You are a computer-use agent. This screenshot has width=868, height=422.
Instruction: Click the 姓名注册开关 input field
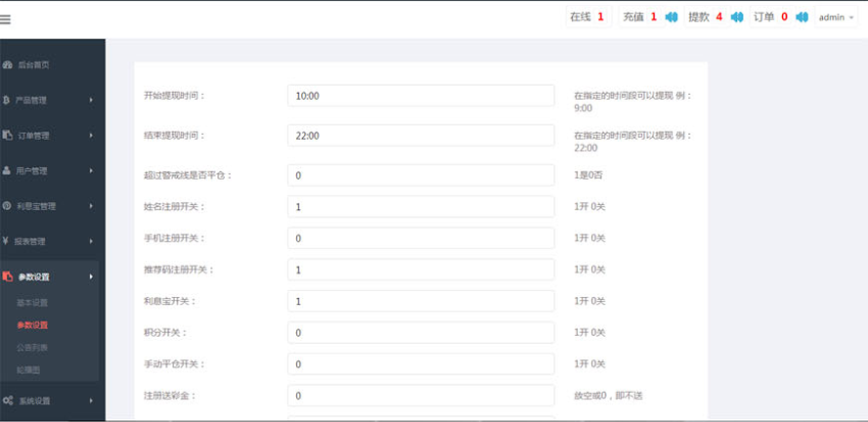point(420,207)
